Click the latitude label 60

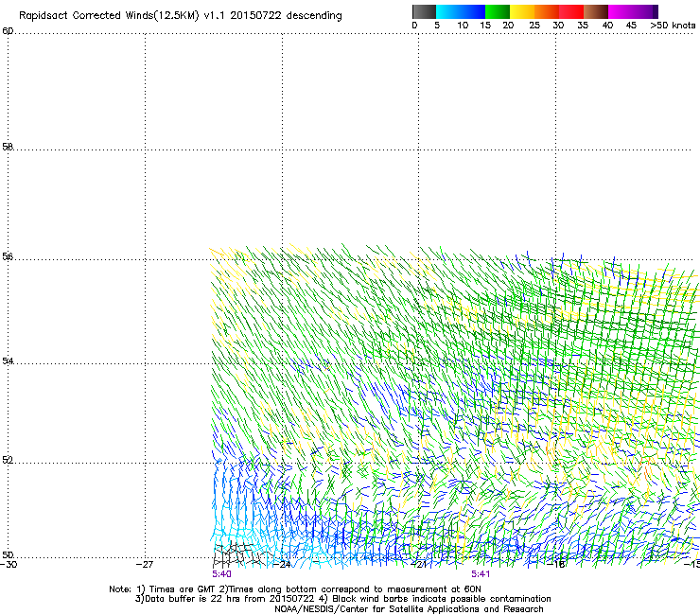click(x=8, y=31)
